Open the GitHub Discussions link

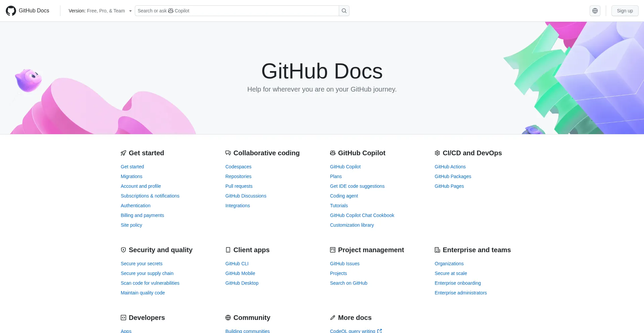click(246, 196)
